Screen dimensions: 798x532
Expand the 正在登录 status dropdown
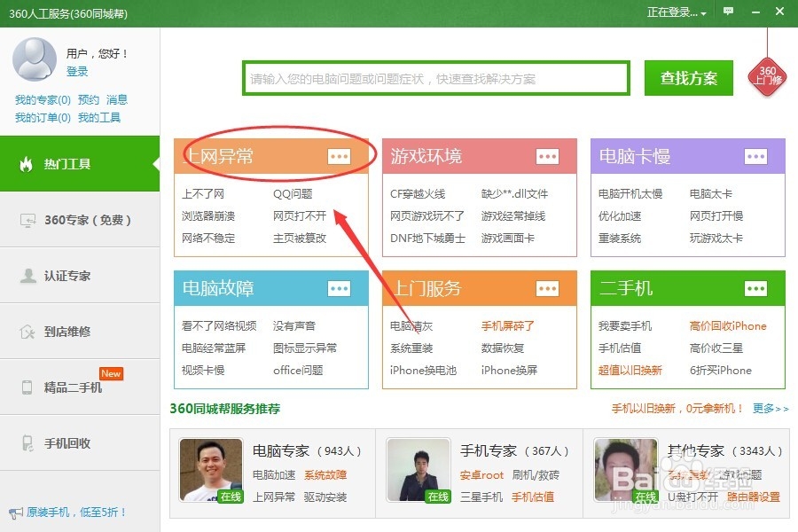coord(677,12)
